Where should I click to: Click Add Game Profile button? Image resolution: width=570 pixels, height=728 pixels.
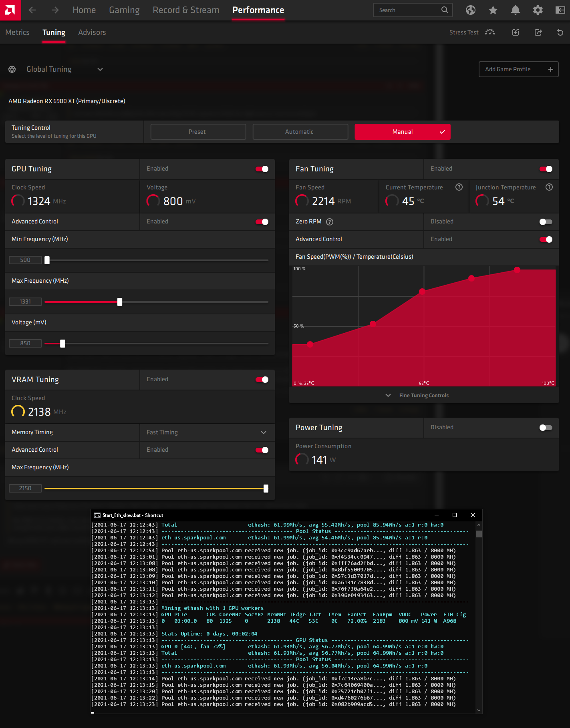519,69
